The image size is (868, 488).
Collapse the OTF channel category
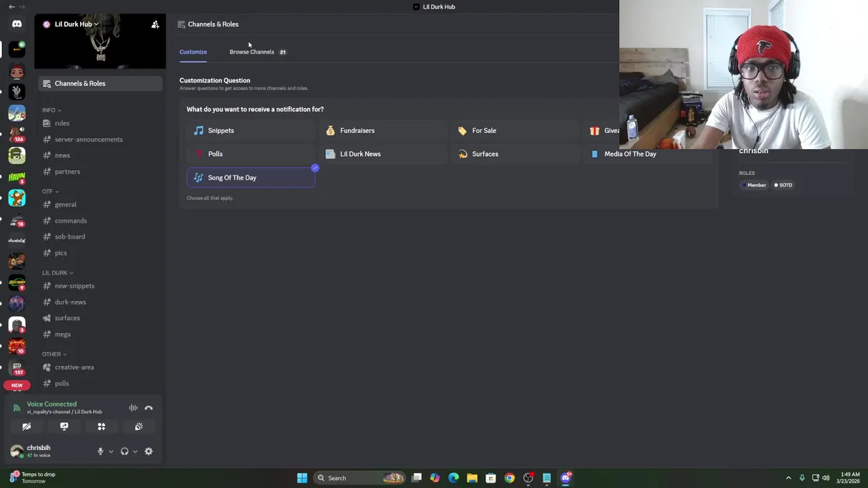50,191
